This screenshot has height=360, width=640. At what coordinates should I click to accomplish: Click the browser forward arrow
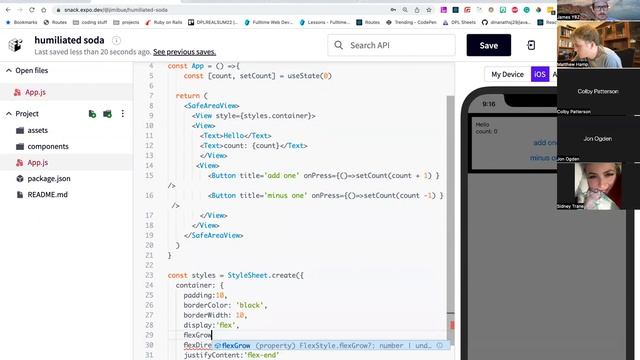point(20,10)
